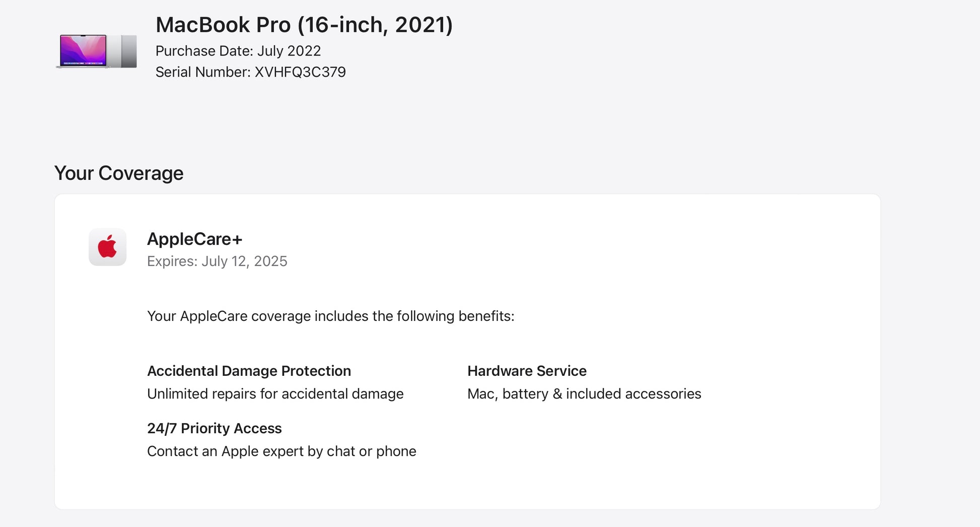Select the Hardware Service heading

click(x=527, y=371)
